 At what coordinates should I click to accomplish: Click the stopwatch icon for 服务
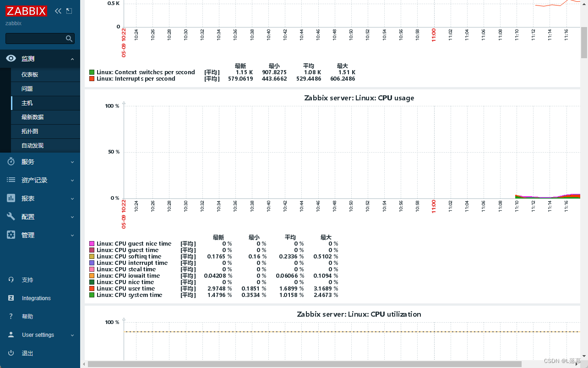(11, 162)
